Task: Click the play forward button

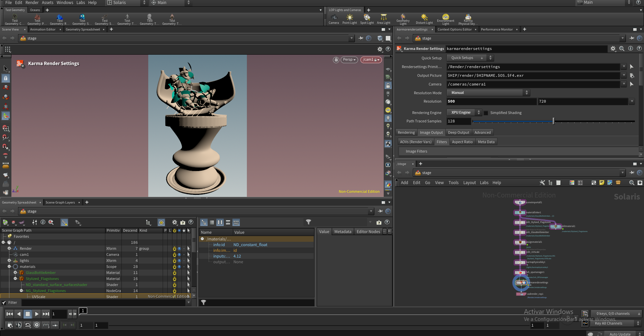Action: coord(37,314)
